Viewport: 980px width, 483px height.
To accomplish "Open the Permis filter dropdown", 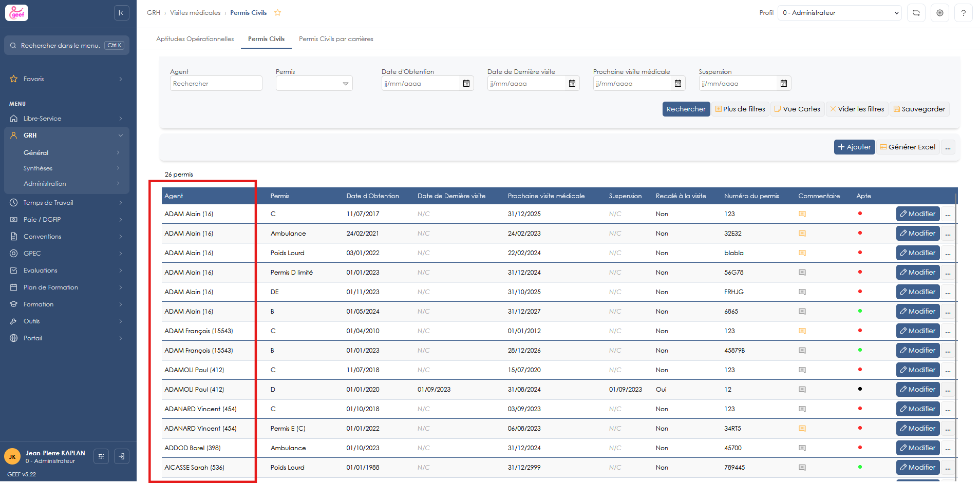I will point(314,83).
